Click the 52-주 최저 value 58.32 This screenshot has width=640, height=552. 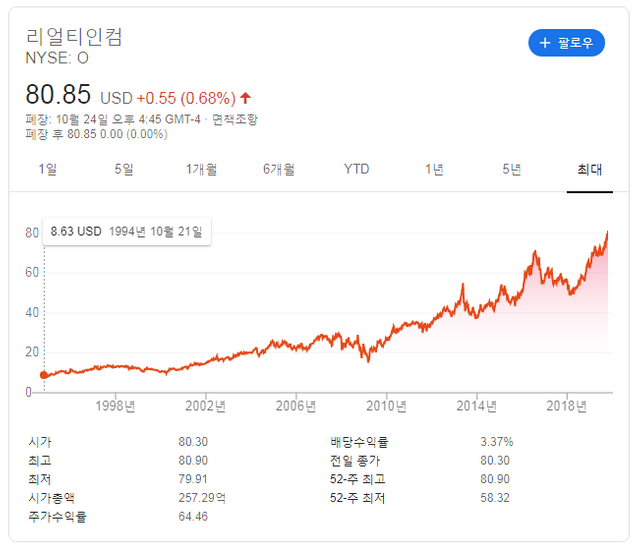[495, 498]
